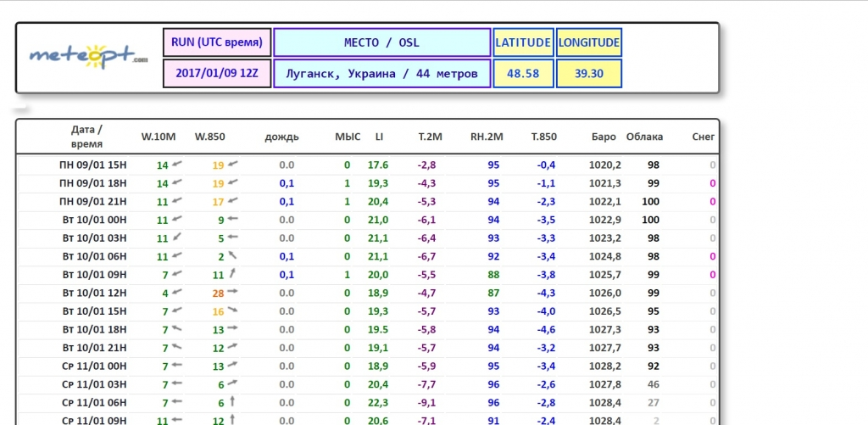
Task: Click the date cell Вт 10/01 00Н
Action: [95, 220]
